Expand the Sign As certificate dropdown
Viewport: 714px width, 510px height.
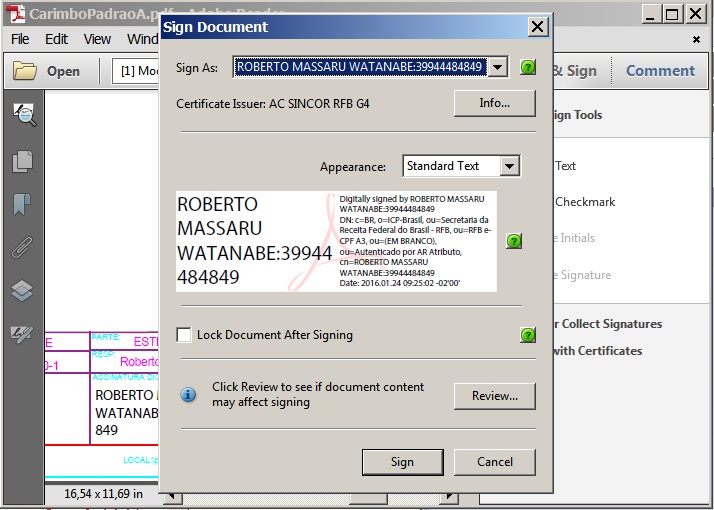pos(498,67)
